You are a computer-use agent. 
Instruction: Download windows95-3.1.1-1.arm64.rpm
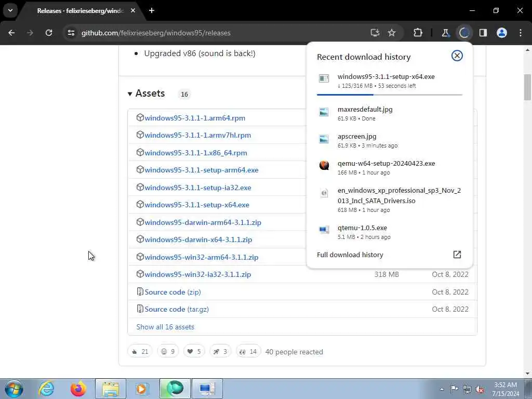pyautogui.click(x=195, y=118)
